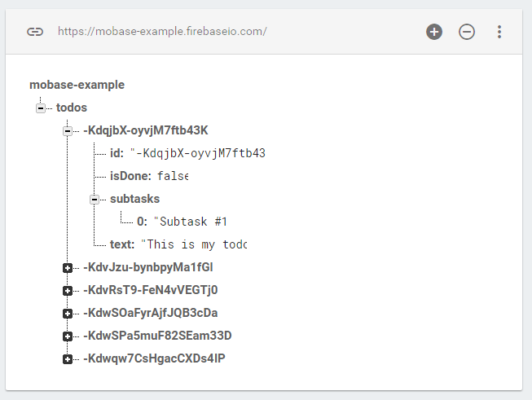The image size is (532, 400).
Task: Collapse the -KdqjbX-oyvjM7ftb43K node
Action: (67, 130)
